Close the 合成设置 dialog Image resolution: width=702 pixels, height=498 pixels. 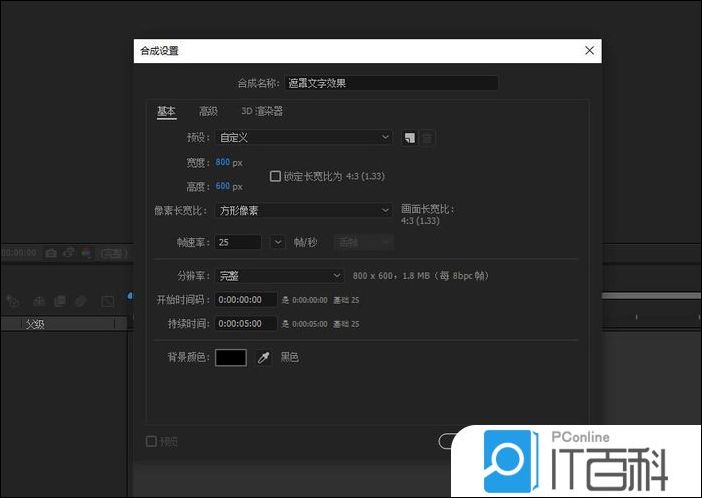(590, 50)
